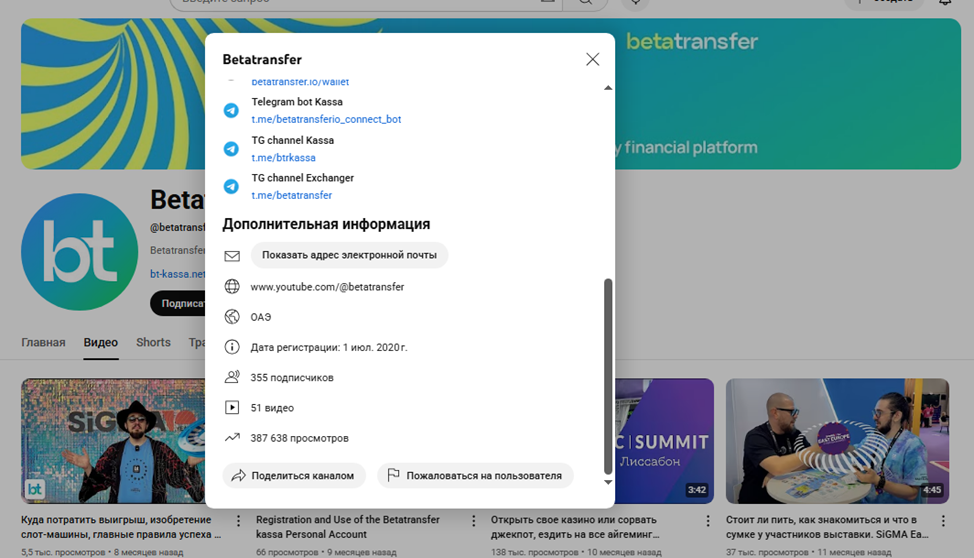The width and height of the screenshot is (974, 558).
Task: Open video title Стоит ли пить
Action: pyautogui.click(x=827, y=527)
